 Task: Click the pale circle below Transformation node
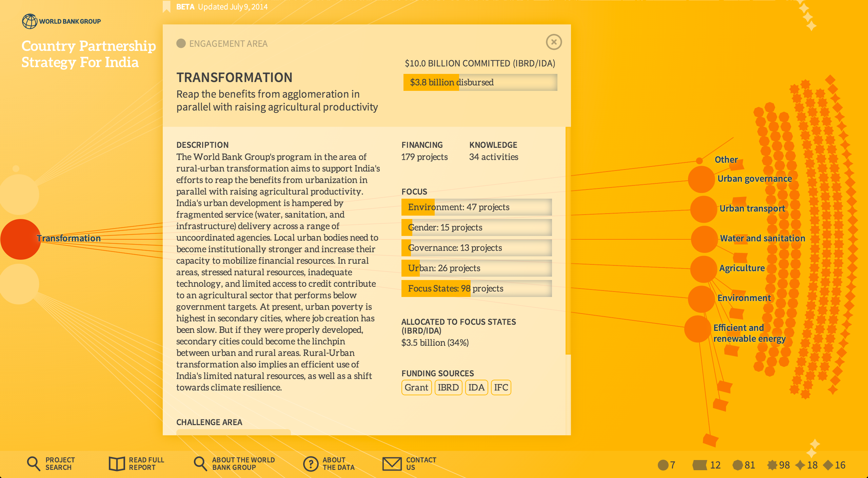tap(19, 284)
